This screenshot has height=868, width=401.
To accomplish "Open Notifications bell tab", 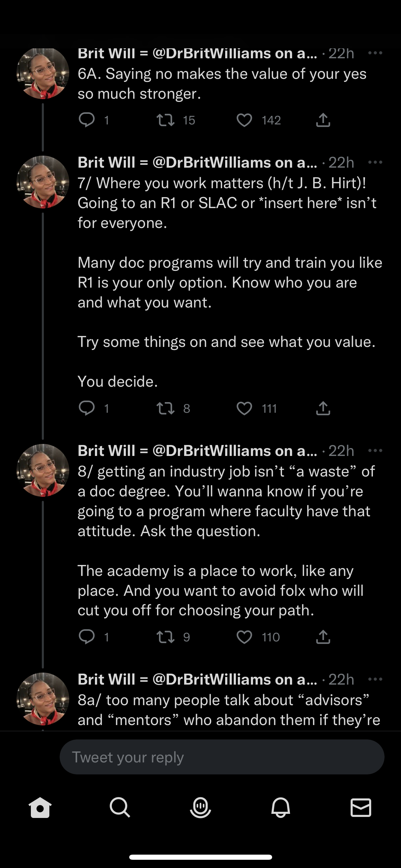I will tap(281, 807).
